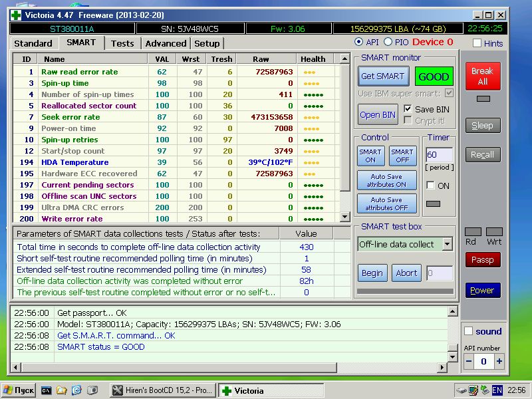Click the EN language indicator in tray
The image size is (532, 399).
point(497,390)
